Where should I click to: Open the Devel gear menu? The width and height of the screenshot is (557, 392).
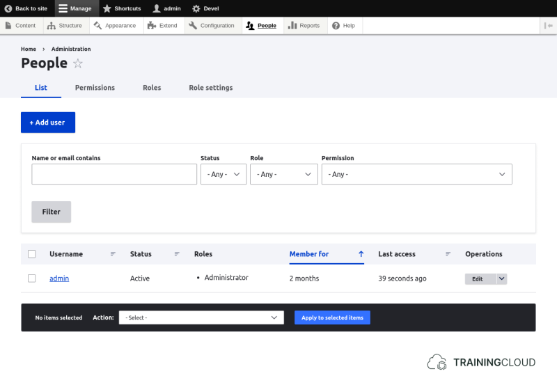coord(205,8)
